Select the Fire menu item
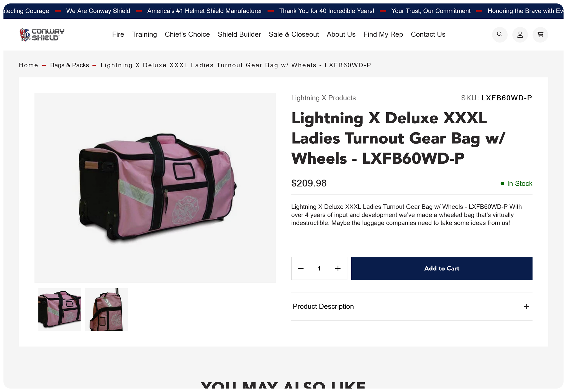Screen dimensions: 567x392 point(118,34)
